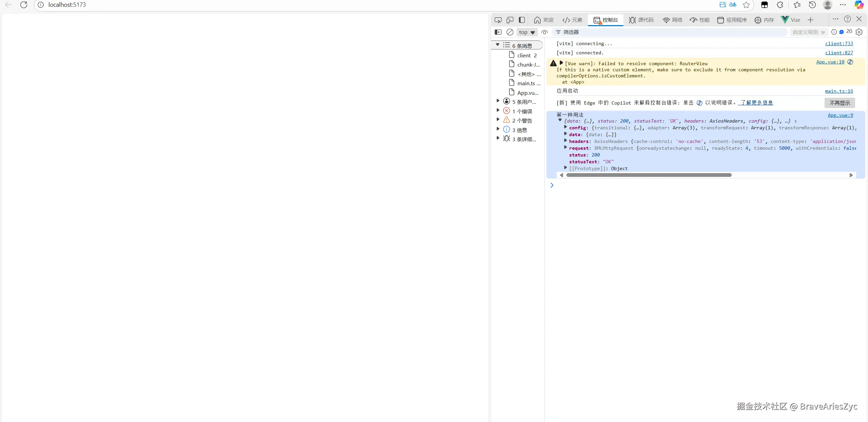
Task: Clear the console with the ban icon
Action: [510, 32]
